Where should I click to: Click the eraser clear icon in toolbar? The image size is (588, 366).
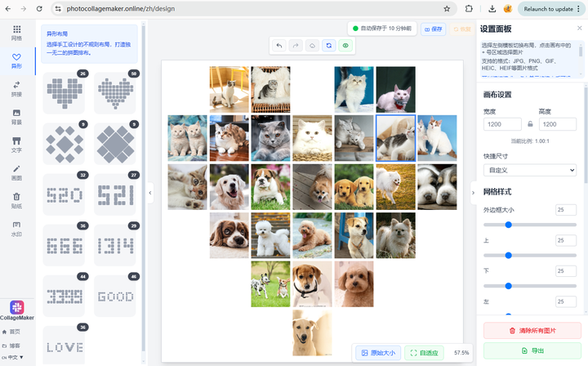pos(312,47)
